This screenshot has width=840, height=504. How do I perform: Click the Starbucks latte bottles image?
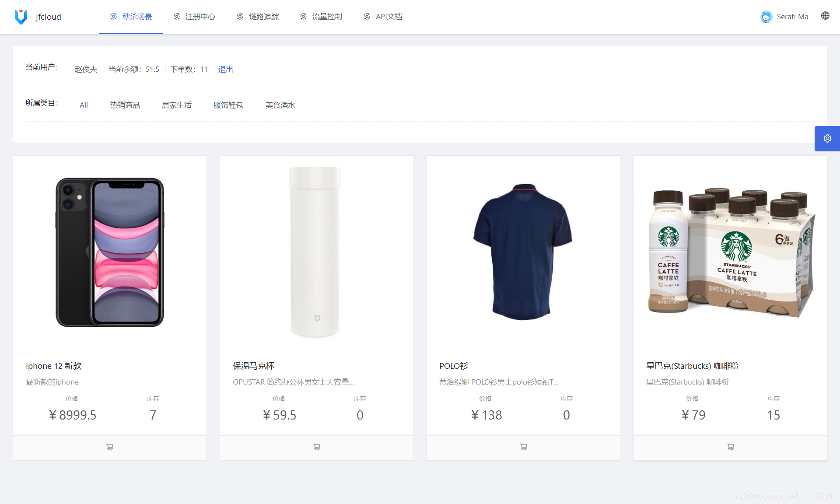pyautogui.click(x=730, y=253)
